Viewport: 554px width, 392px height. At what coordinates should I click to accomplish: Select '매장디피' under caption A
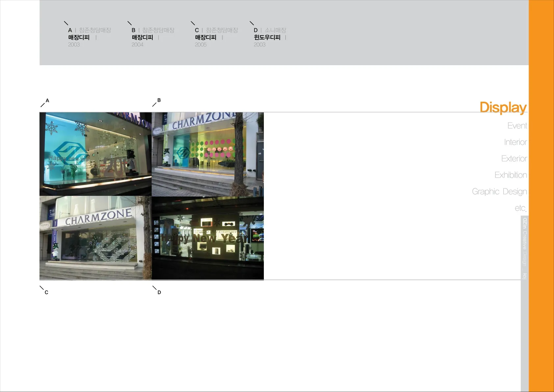point(79,38)
